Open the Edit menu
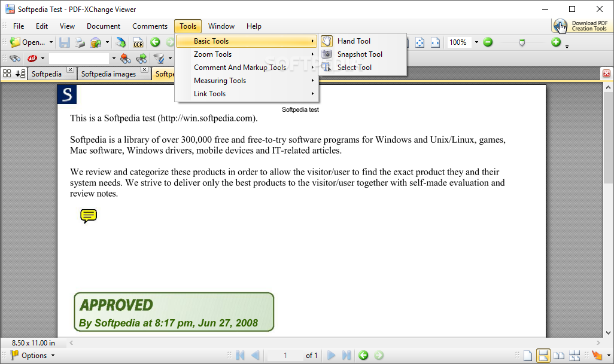Screen dimensions: 614x364 click(x=42, y=26)
